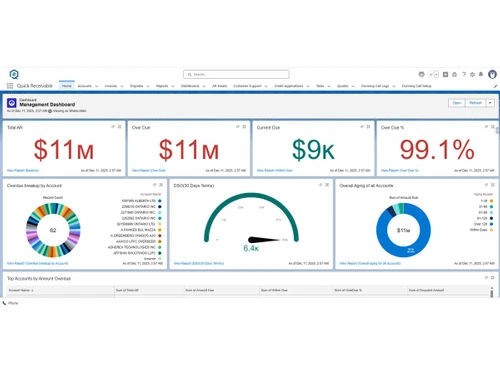Open the Phone utility at bottom
The image size is (500, 375).
(10, 303)
